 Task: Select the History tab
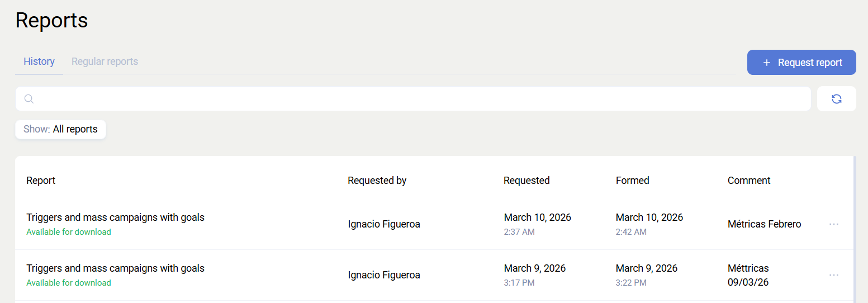[39, 61]
